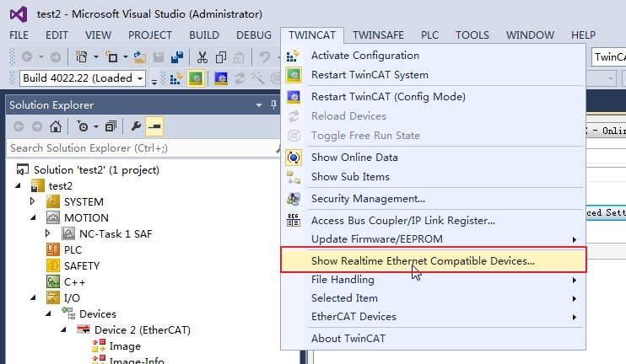The image size is (626, 364).
Task: Expand the SYSTEM tree node
Action: (x=33, y=201)
